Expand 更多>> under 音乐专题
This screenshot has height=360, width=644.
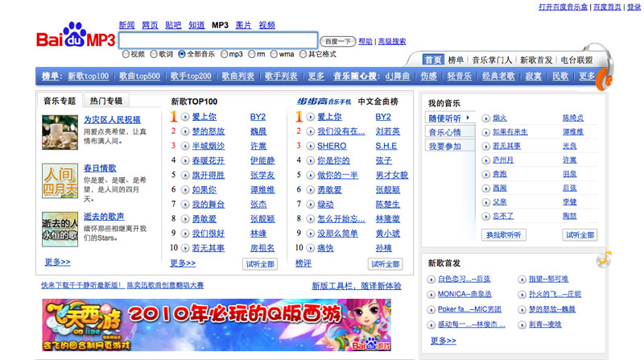point(57,262)
